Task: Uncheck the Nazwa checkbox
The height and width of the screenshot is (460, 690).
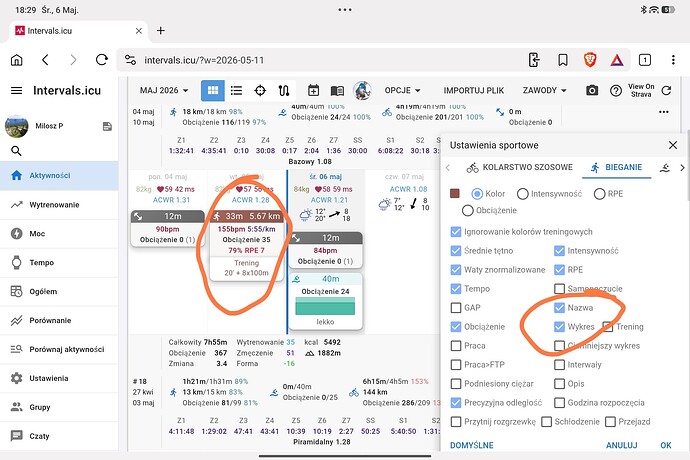Action: [x=559, y=308]
